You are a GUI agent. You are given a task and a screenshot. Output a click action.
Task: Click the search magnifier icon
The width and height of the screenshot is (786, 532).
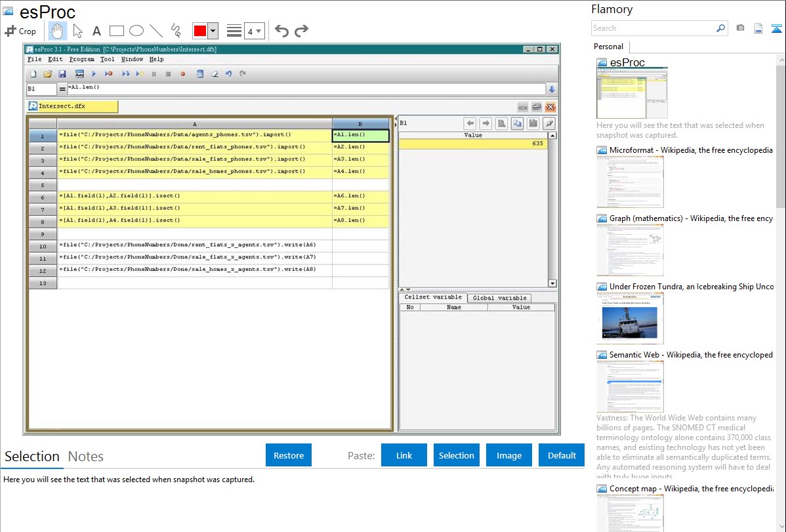coord(721,28)
